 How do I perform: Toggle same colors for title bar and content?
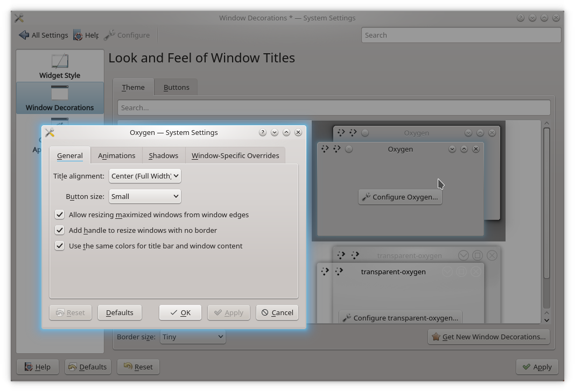point(59,246)
